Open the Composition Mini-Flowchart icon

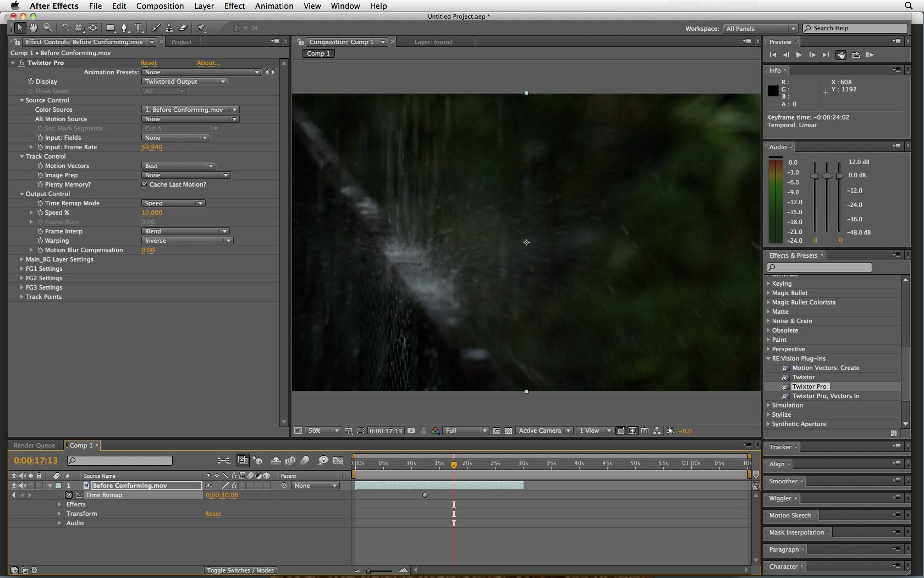pyautogui.click(x=223, y=460)
